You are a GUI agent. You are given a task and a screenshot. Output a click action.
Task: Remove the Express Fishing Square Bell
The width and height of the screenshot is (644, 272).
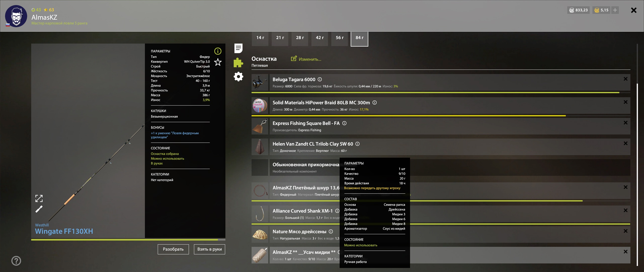point(626,123)
